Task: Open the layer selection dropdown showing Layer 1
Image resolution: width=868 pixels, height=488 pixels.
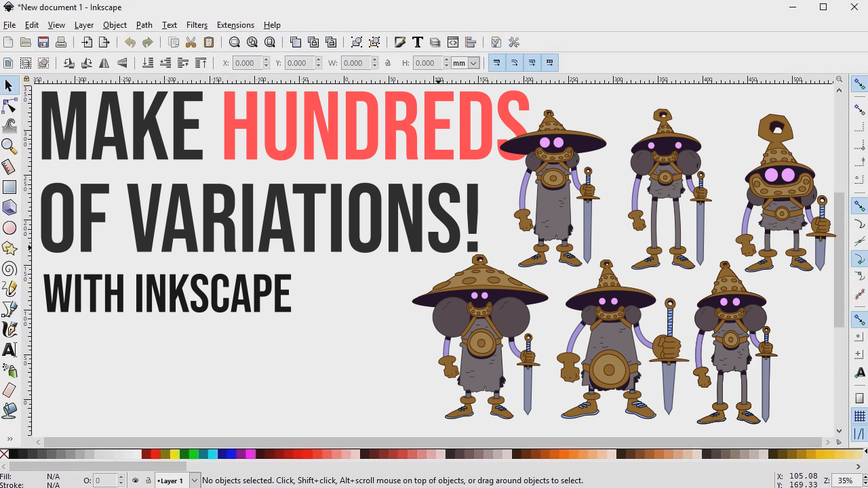Action: click(195, 481)
